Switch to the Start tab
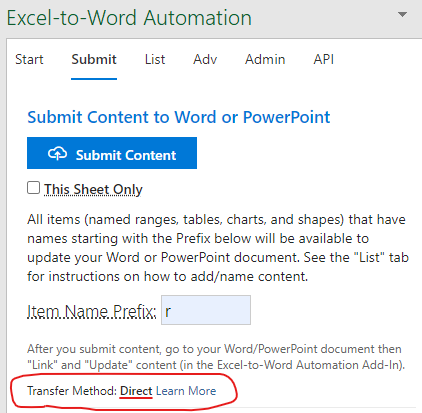Viewport: 422px width, 413px height. (29, 60)
